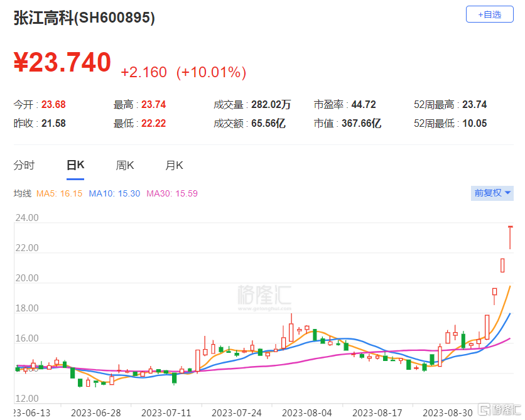The height and width of the screenshot is (420, 525).
Task: Click 市值 value 367.66亿
Action: [x=362, y=123]
